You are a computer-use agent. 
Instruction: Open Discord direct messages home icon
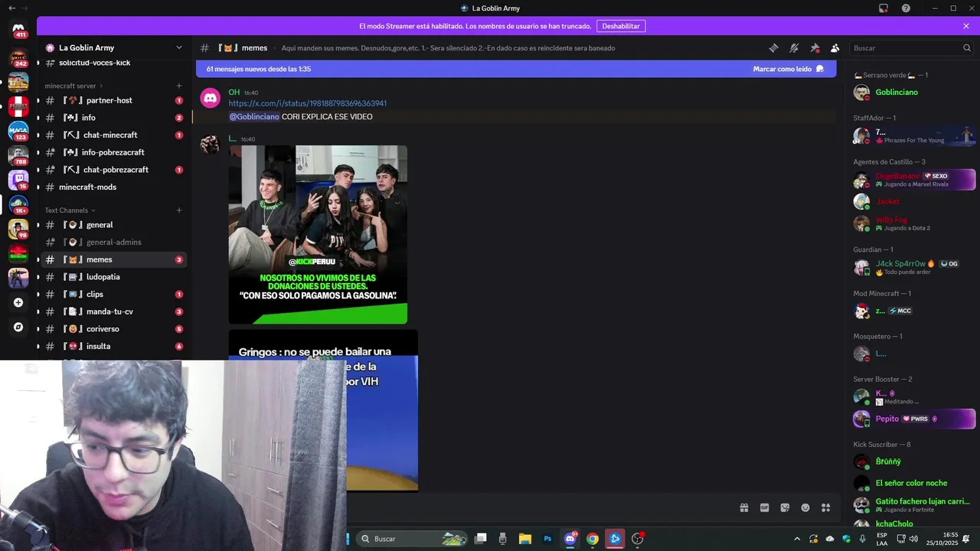18,29
